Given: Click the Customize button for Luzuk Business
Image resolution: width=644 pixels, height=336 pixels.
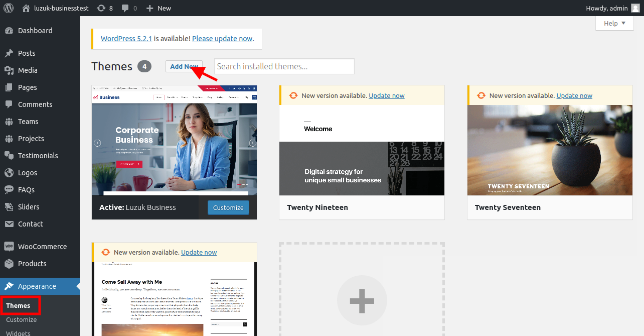Looking at the screenshot, I should [x=228, y=207].
